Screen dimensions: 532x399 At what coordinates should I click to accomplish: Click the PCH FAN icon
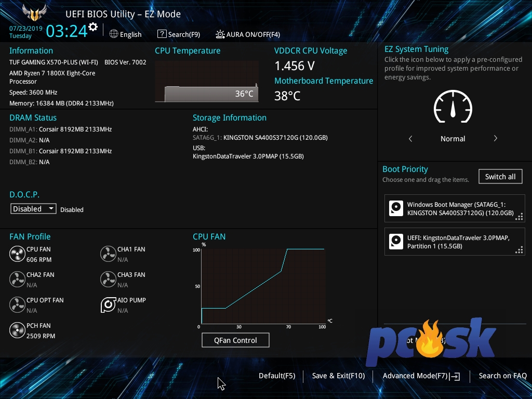(17, 330)
